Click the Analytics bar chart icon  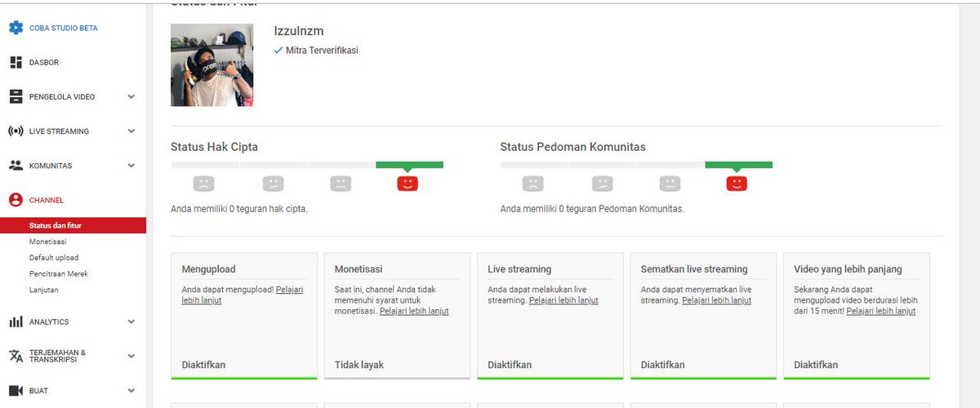pos(16,322)
